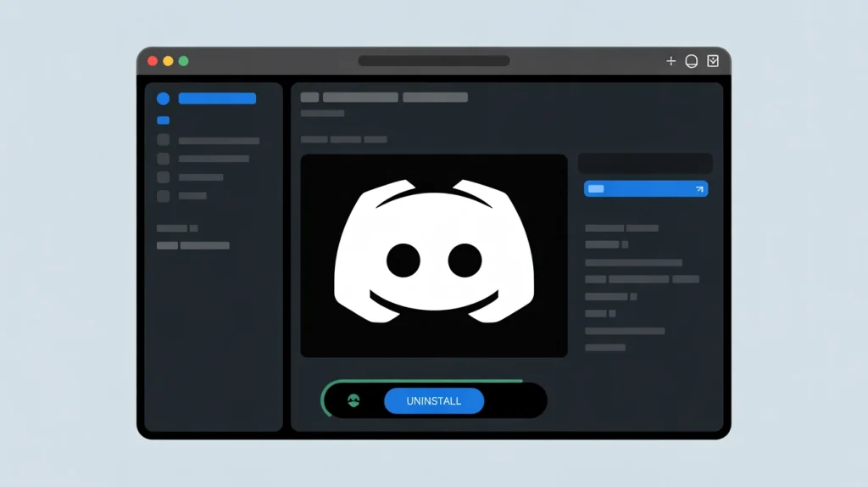Click the yellow minimize window button
Image resolution: width=868 pixels, height=487 pixels.
(169, 61)
